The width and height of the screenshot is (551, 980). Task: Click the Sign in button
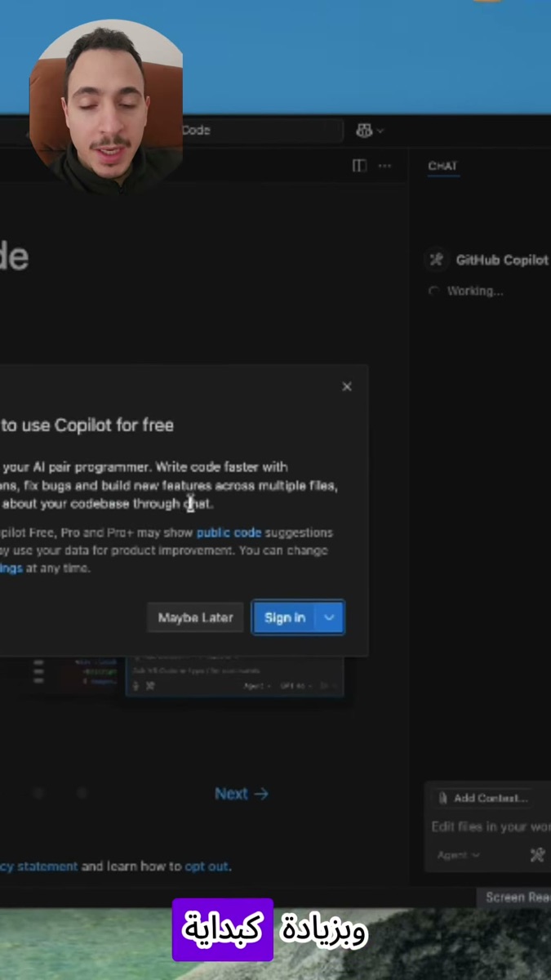[x=285, y=617]
